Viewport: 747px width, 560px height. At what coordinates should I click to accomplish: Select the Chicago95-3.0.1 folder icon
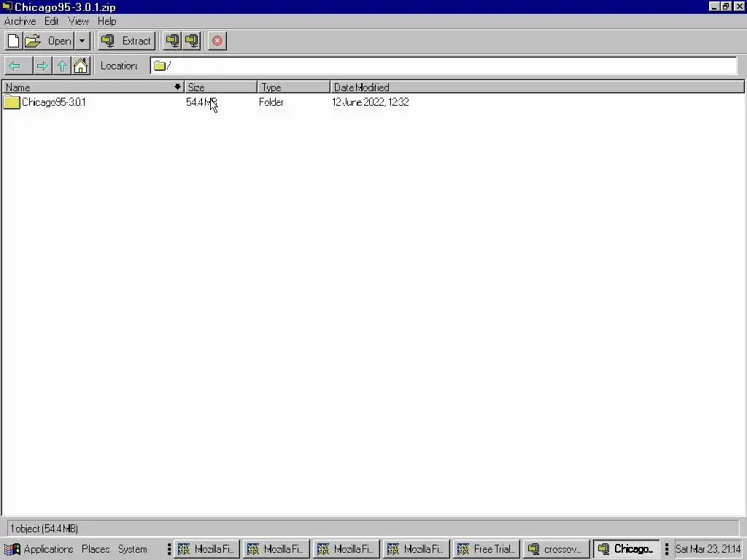(x=12, y=102)
